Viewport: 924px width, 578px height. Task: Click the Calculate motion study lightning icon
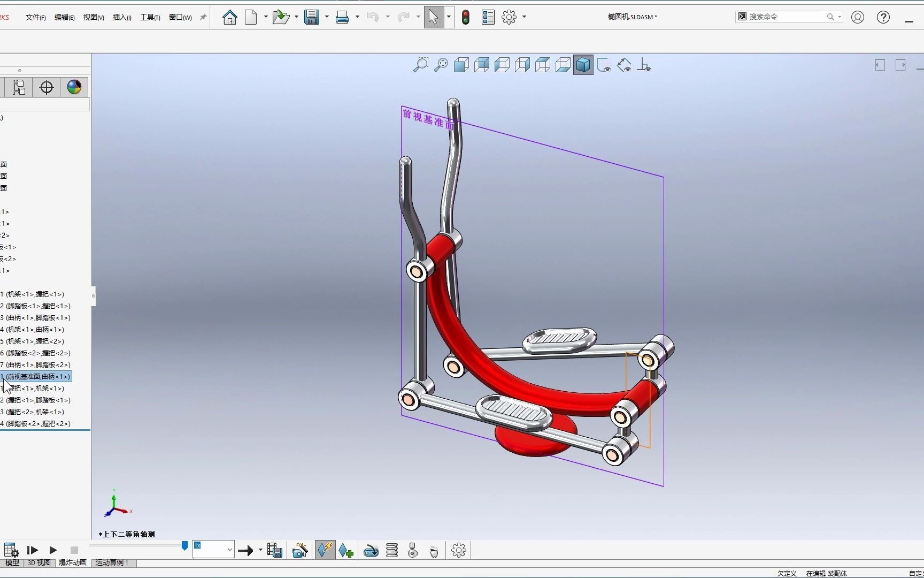325,550
